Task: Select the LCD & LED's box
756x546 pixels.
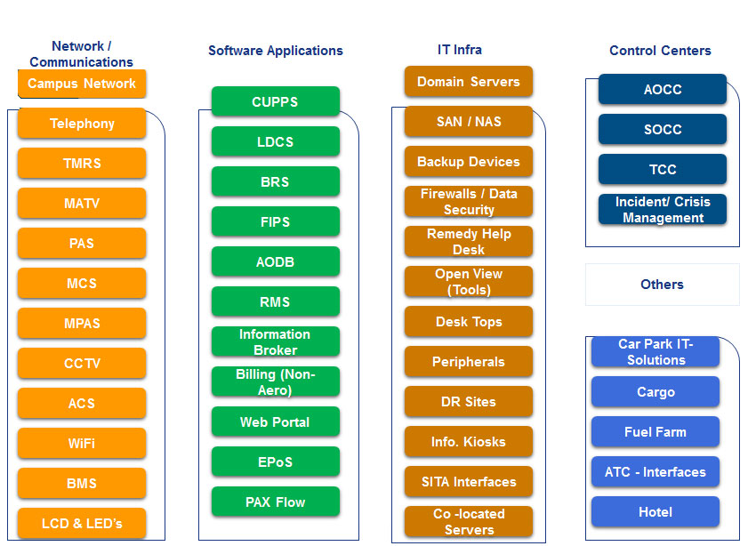Action: click(82, 524)
